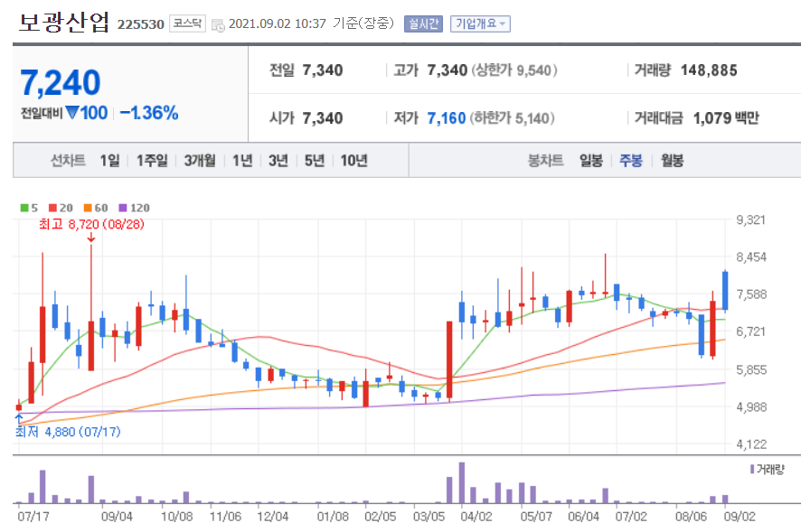Click the purple 120-period moving average swatch
801x532 pixels.
[x=123, y=208]
